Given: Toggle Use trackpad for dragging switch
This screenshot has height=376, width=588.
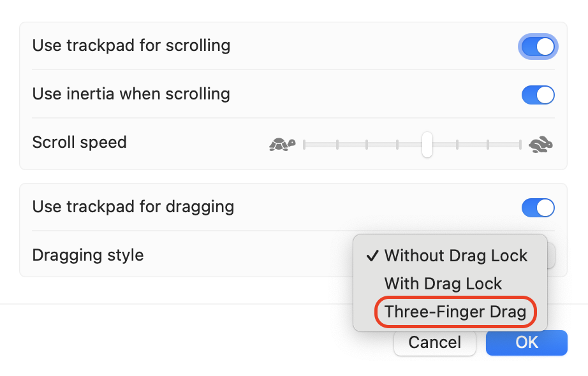Looking at the screenshot, I should point(538,208).
